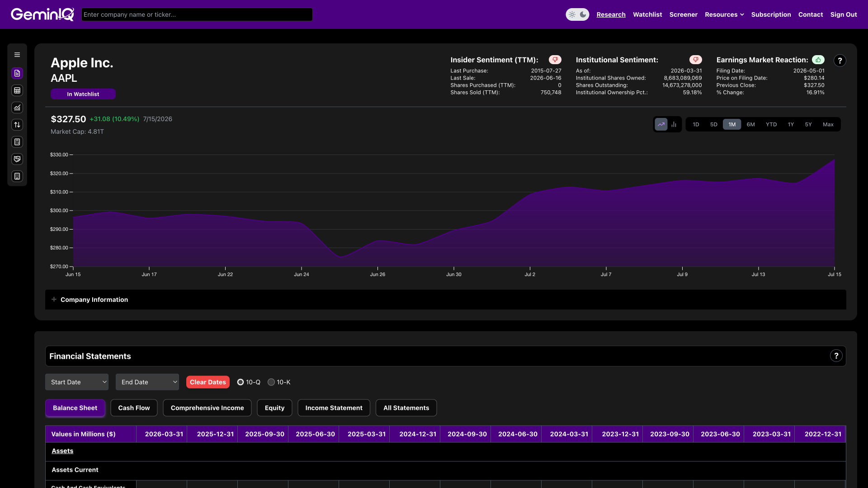Click the 2025-12-31 column header

212,434
